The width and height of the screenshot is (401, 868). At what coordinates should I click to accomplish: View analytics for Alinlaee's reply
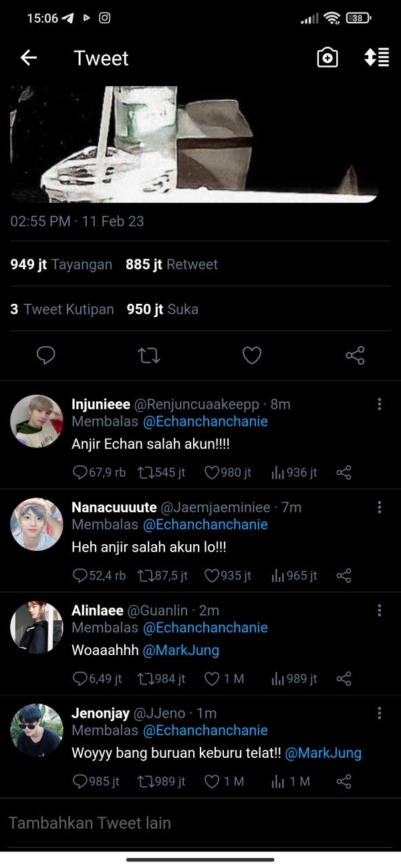[278, 679]
